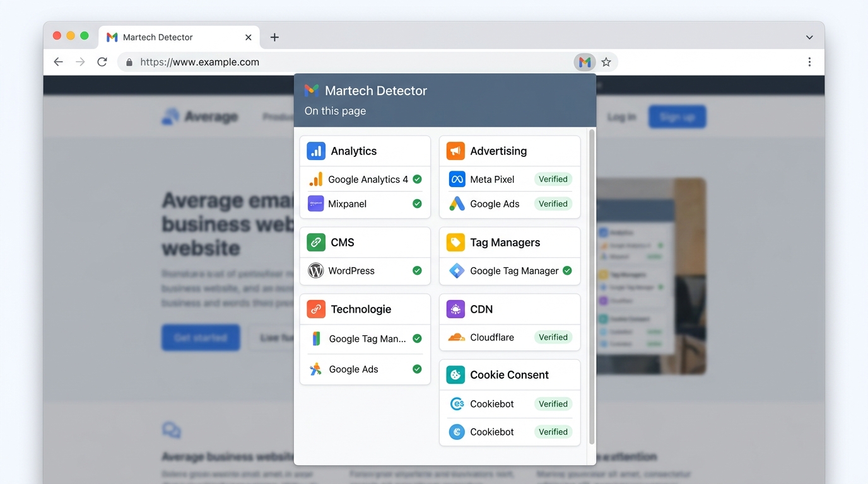Click the Google Tag Manager diamond logo
Screen dimensions: 868x484
[457, 271]
